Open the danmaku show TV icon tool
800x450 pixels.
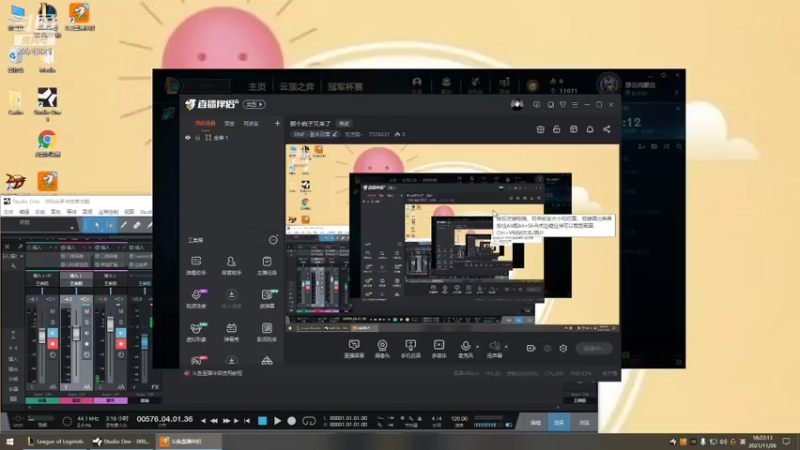(231, 332)
